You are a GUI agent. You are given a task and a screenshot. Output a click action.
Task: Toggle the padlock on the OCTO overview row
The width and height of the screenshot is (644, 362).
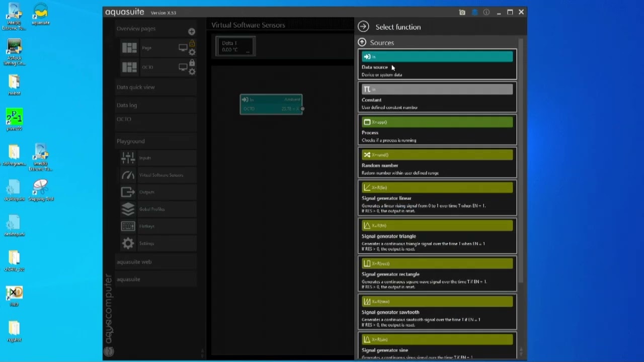tap(192, 63)
